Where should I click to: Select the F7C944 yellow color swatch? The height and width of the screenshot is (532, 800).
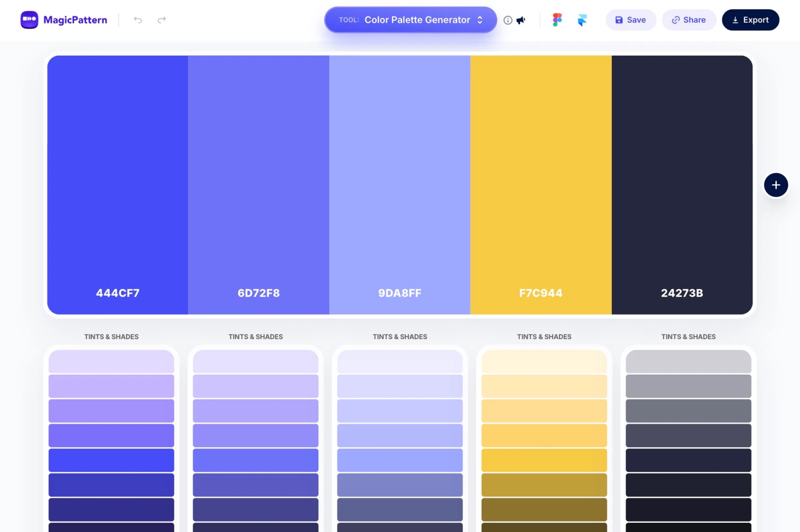coord(541,185)
